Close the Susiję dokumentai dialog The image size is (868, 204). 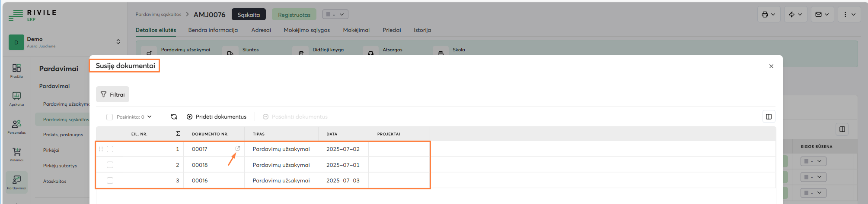(771, 66)
